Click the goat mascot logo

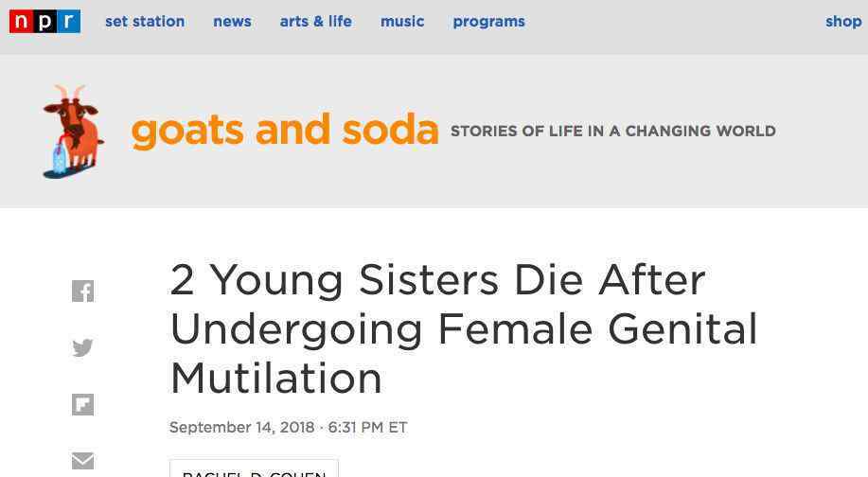click(73, 132)
